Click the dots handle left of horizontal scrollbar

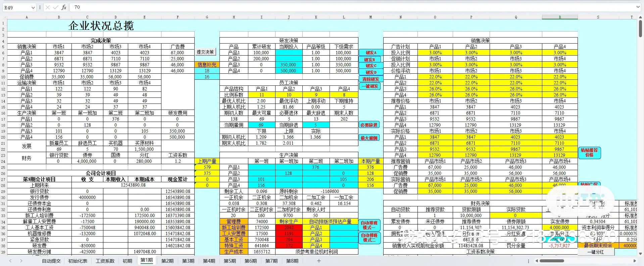click(529, 261)
